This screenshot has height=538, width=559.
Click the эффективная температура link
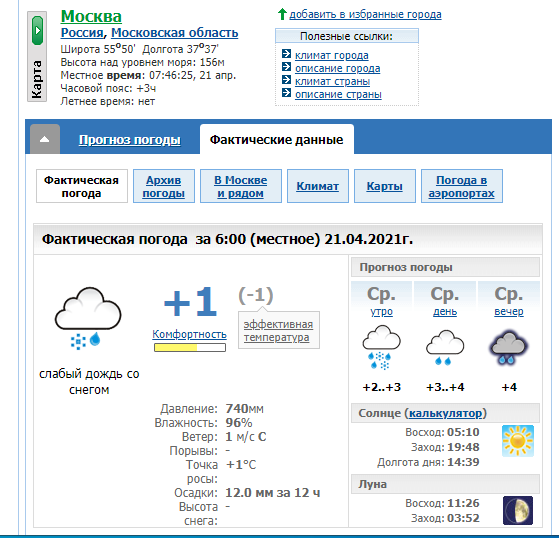278,331
